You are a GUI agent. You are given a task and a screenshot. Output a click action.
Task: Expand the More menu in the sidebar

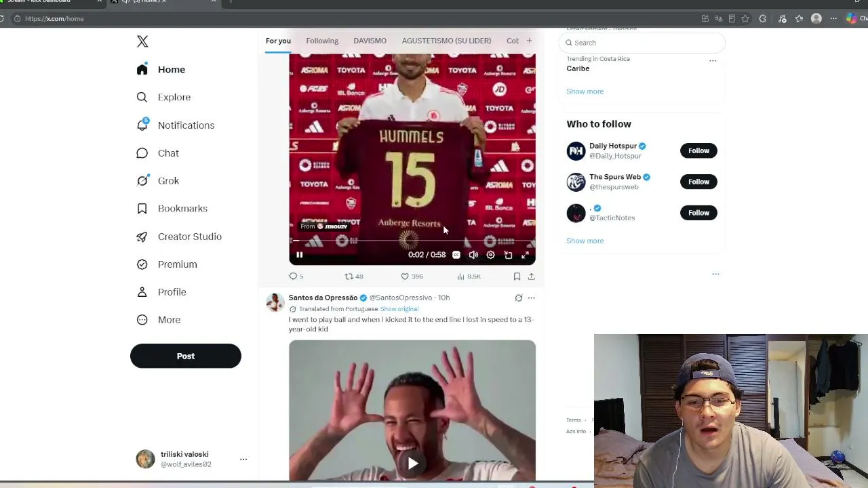point(158,319)
